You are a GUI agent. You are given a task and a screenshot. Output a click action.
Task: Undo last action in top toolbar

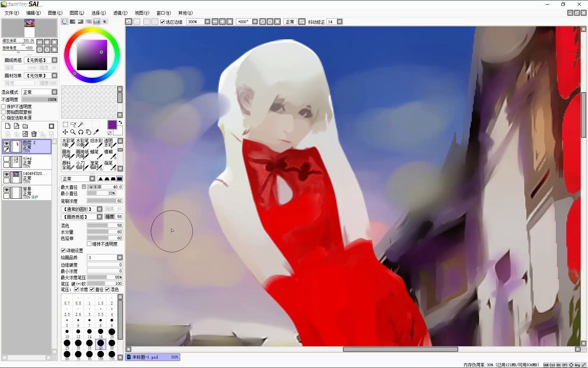tap(129, 22)
